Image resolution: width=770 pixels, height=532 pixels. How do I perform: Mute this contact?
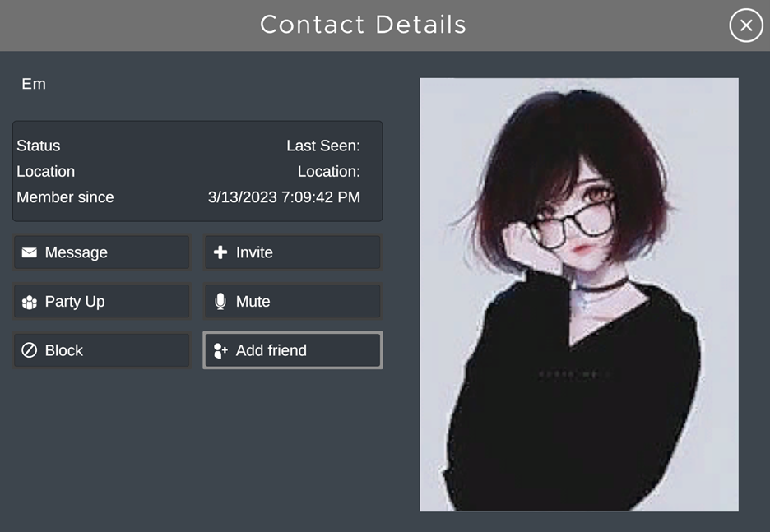293,301
